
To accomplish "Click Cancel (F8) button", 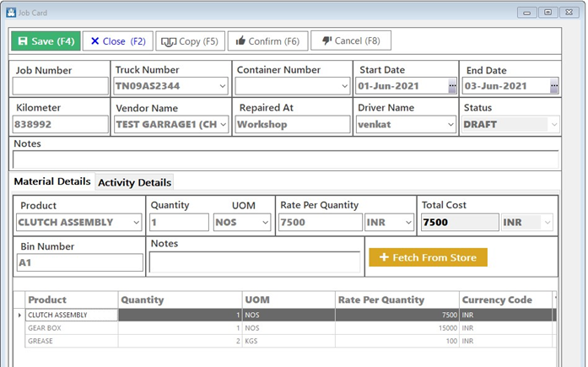I will [x=351, y=40].
